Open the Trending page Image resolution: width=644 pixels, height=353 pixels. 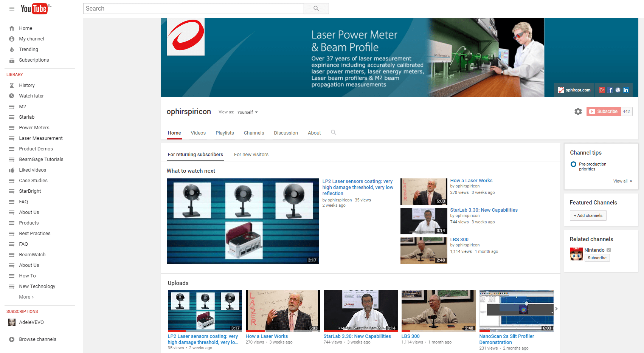tap(28, 50)
